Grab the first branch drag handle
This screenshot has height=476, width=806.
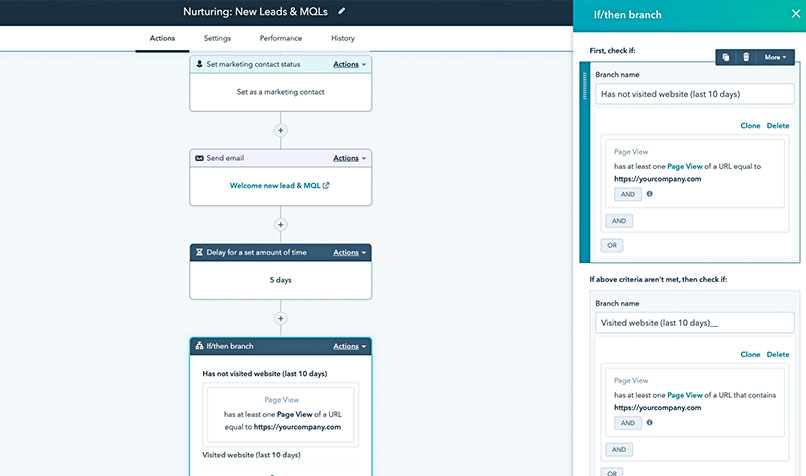click(x=584, y=86)
